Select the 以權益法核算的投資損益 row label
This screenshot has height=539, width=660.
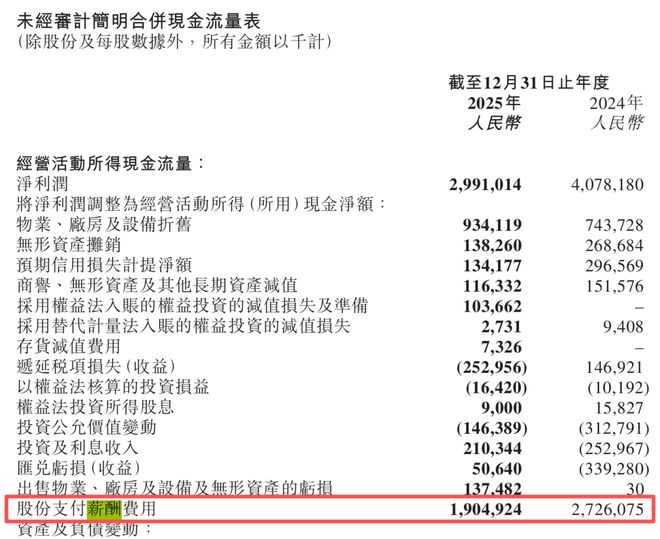coord(113,387)
